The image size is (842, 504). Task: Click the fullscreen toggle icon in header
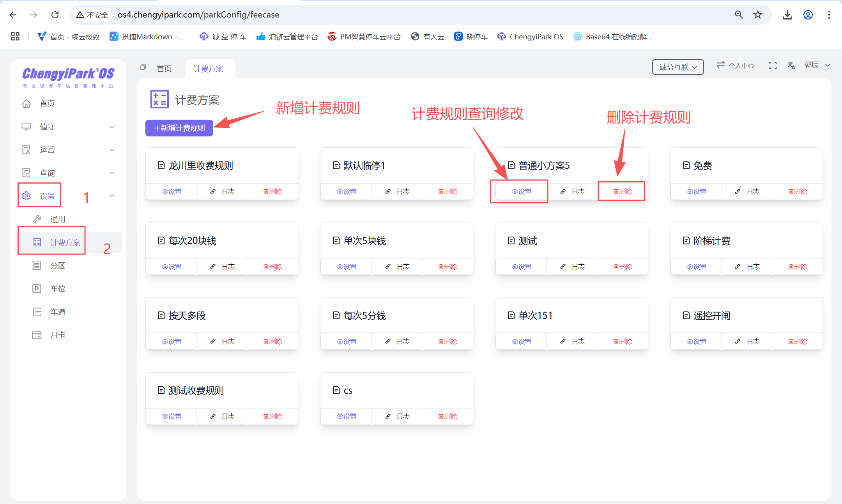(x=772, y=65)
